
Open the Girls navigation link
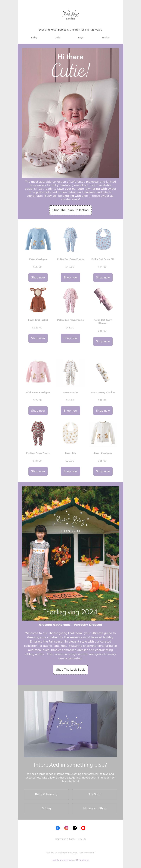(57, 38)
